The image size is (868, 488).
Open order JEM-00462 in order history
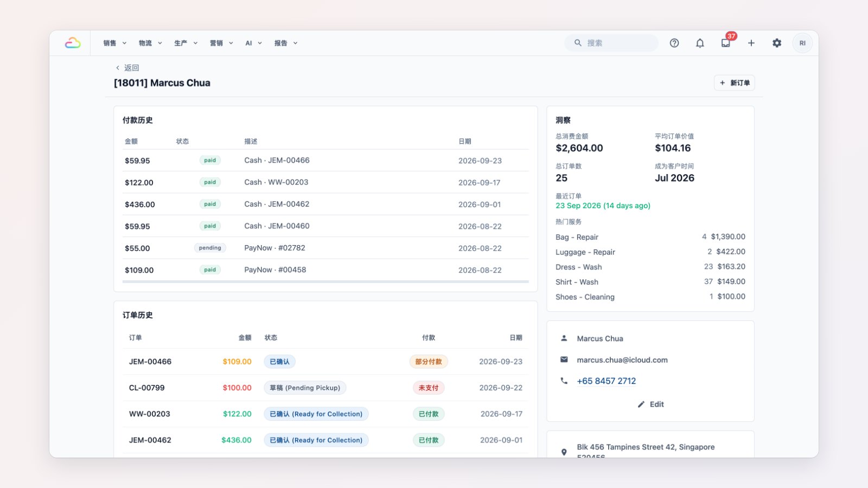point(325,440)
